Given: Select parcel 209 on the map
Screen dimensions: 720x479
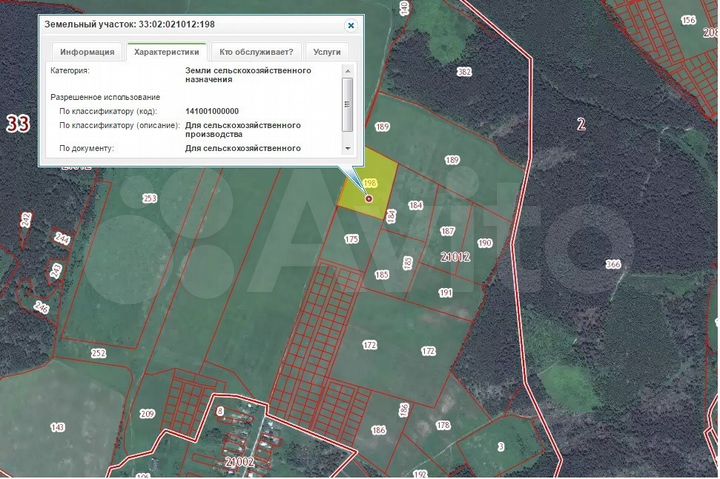Looking at the screenshot, I should [x=147, y=413].
